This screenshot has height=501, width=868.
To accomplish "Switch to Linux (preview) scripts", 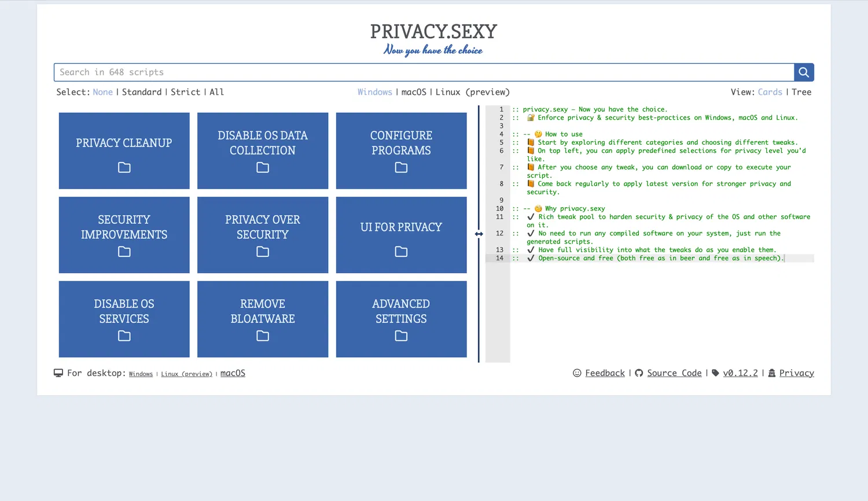I will pos(472,92).
